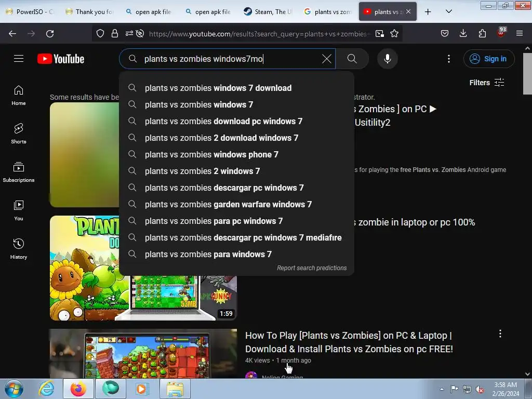
Task: Click the site padlock icon
Action: (115, 33)
